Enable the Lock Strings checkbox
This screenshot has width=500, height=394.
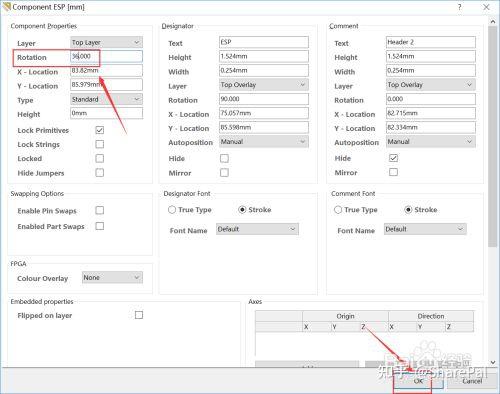99,144
